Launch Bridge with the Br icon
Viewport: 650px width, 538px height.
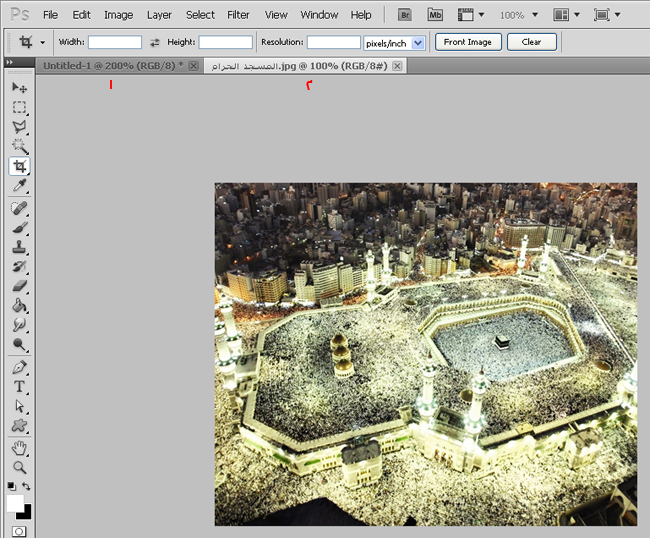(x=404, y=15)
